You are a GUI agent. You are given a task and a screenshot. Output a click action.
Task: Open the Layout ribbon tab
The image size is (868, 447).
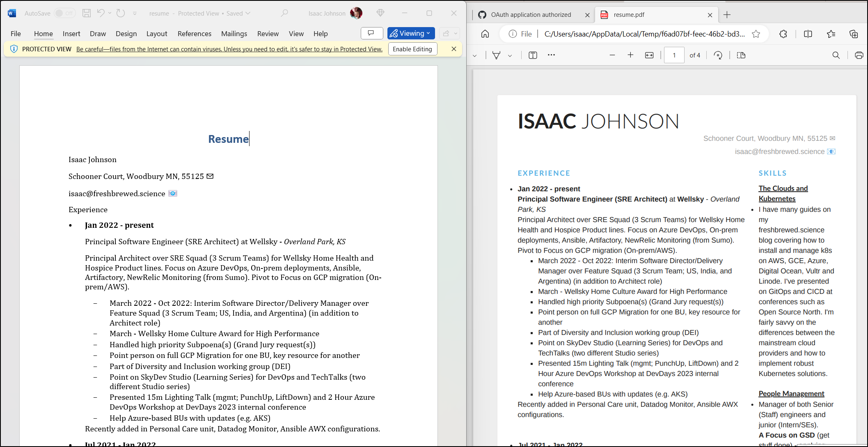(x=157, y=34)
